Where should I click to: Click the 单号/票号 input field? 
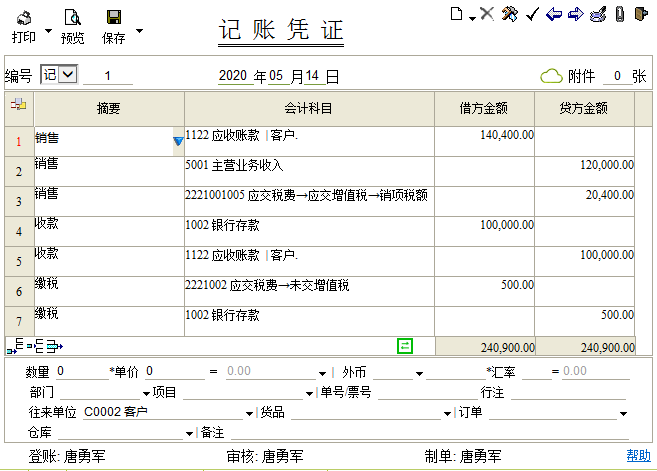pos(427,392)
